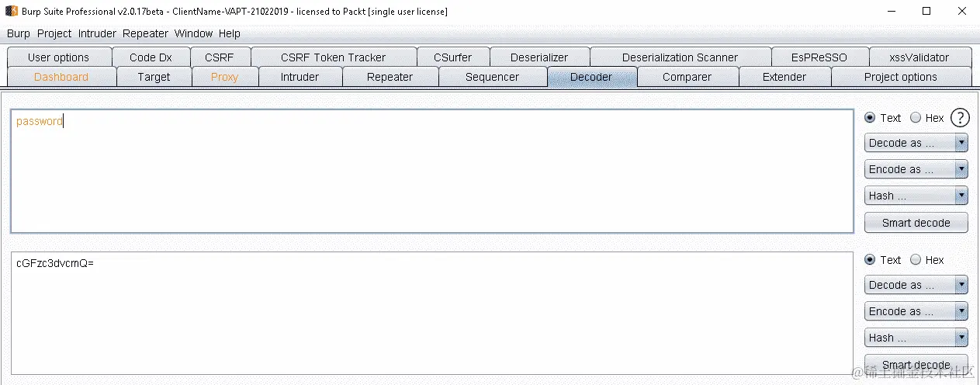The image size is (980, 385).
Task: Click bottom panel Smart decode button
Action: tap(916, 365)
